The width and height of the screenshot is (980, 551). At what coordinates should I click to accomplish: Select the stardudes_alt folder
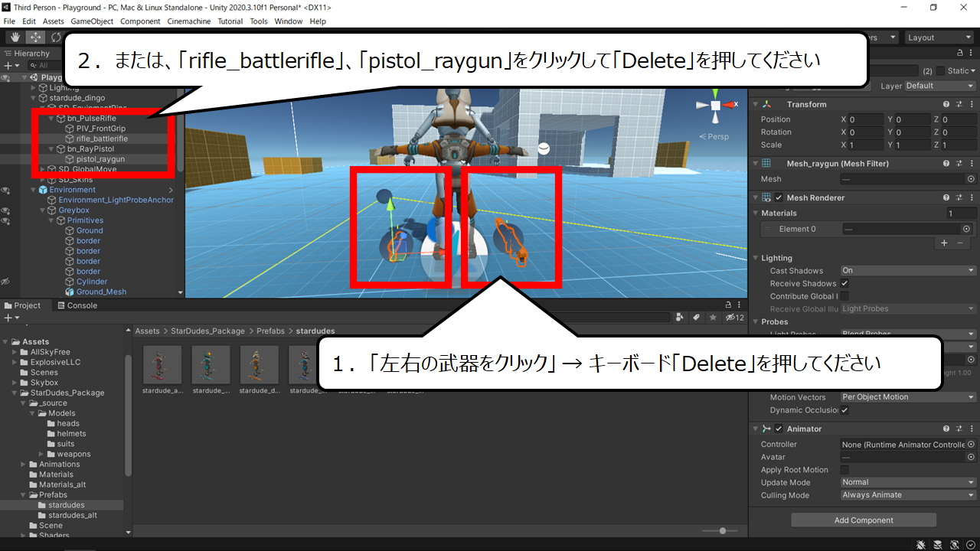(x=73, y=516)
